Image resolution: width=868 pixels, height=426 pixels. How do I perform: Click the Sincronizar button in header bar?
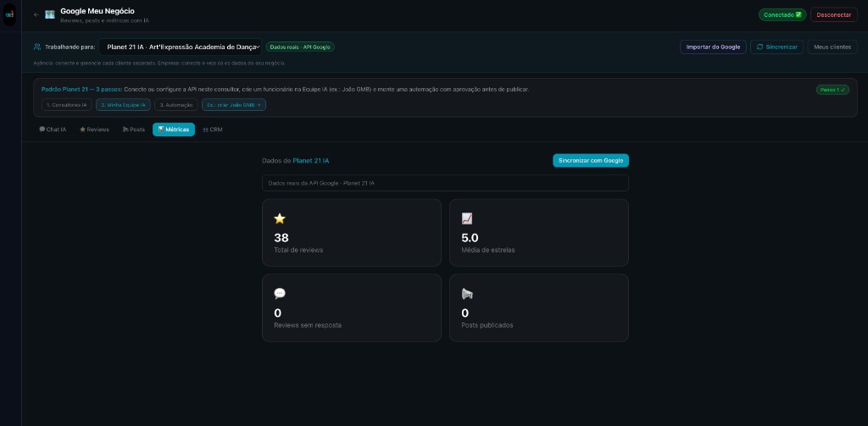[x=776, y=47]
